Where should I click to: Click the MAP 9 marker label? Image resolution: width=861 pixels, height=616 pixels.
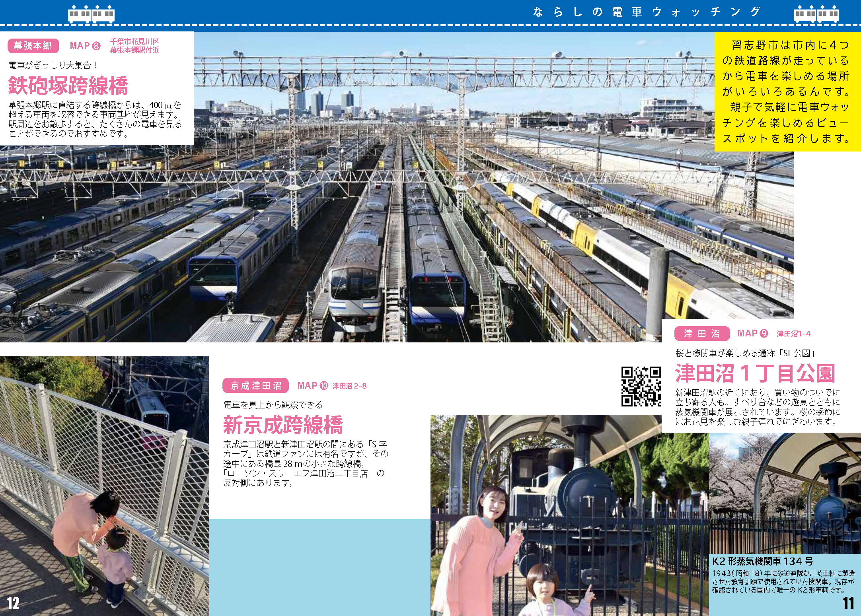(x=752, y=333)
